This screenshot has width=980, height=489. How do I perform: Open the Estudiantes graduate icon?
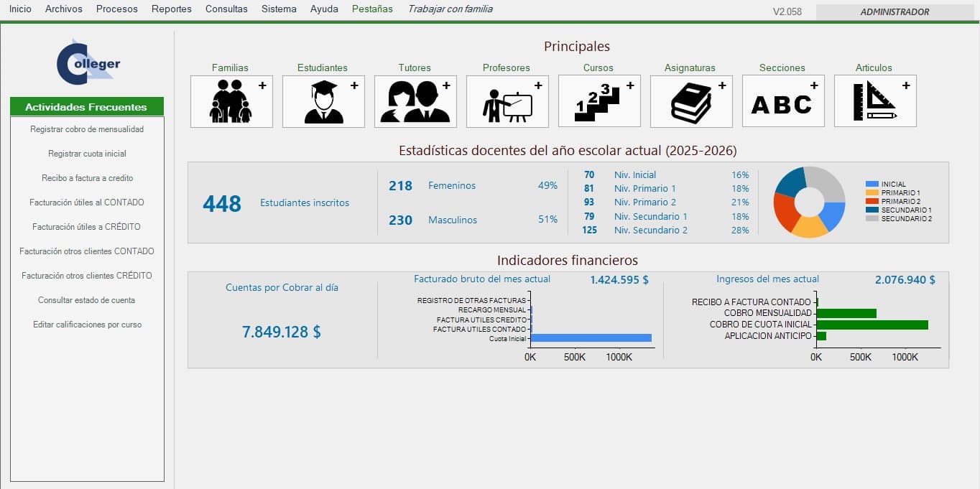pos(323,101)
